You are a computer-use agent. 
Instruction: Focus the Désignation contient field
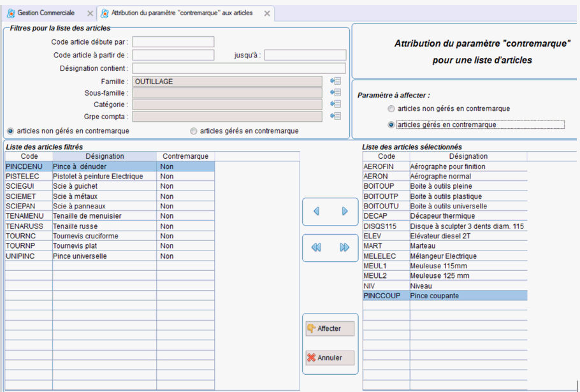tap(239, 68)
